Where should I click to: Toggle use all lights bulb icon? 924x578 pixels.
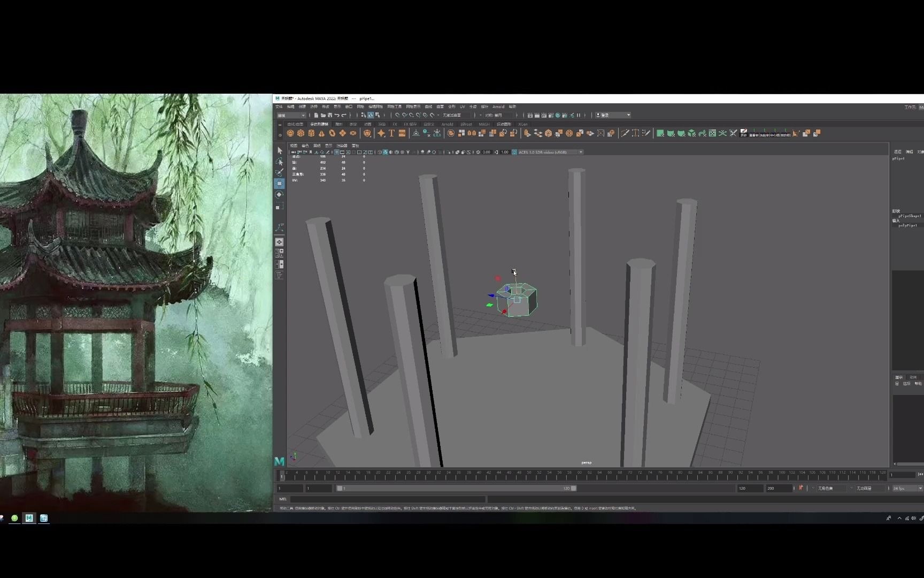[x=408, y=152]
